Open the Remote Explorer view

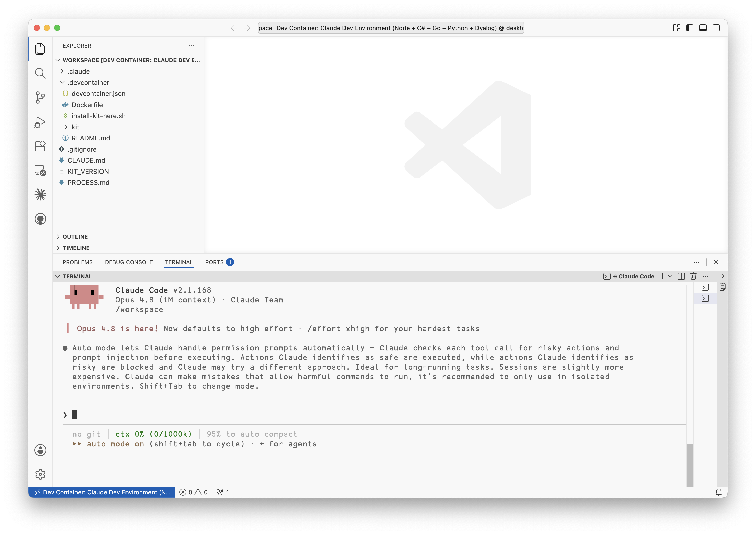[40, 171]
